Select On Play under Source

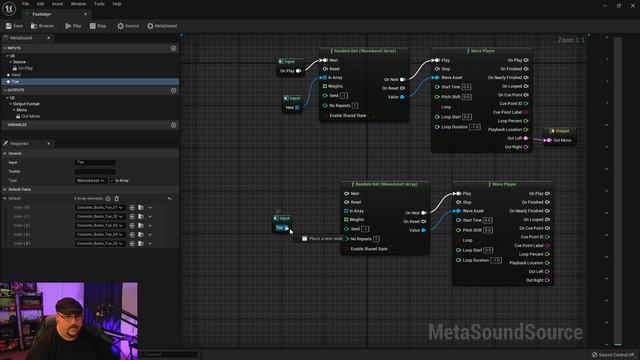pos(25,69)
